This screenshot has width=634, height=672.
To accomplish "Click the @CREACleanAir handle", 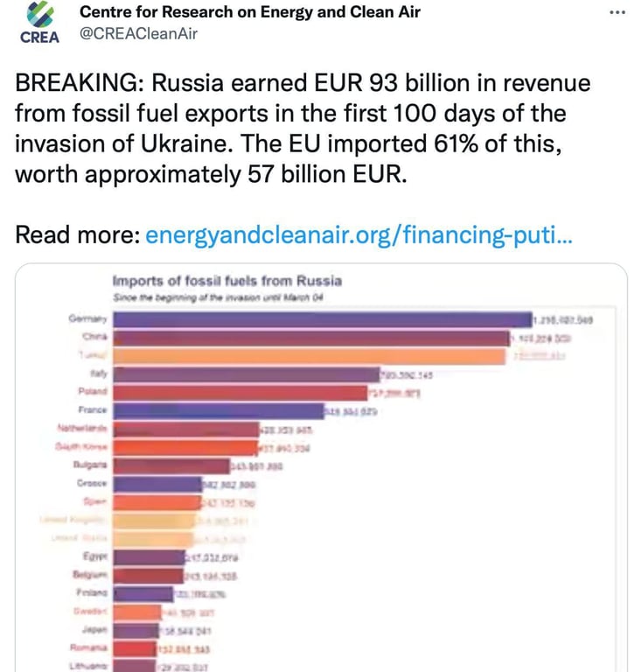I will pyautogui.click(x=139, y=33).
